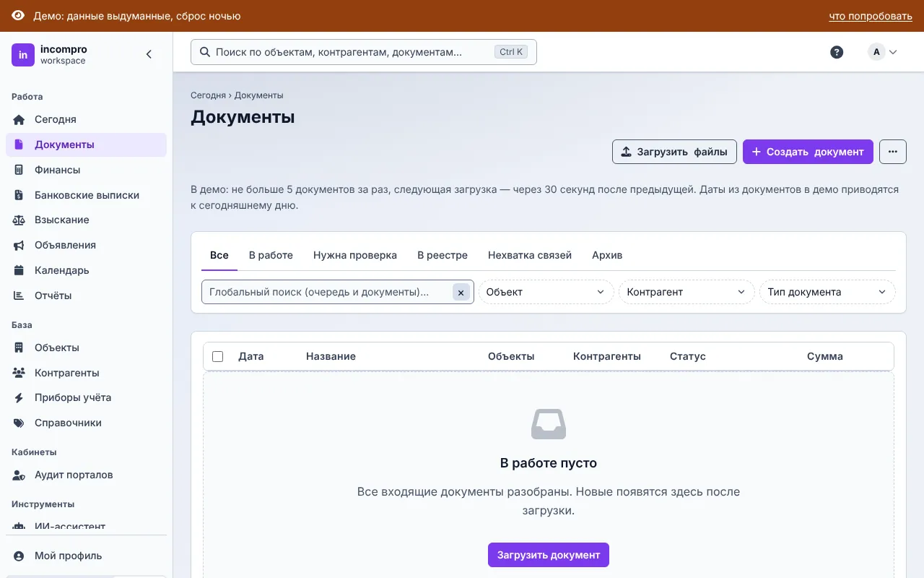
Task: Click the person icon beside Мой профиль
Action: 19,556
